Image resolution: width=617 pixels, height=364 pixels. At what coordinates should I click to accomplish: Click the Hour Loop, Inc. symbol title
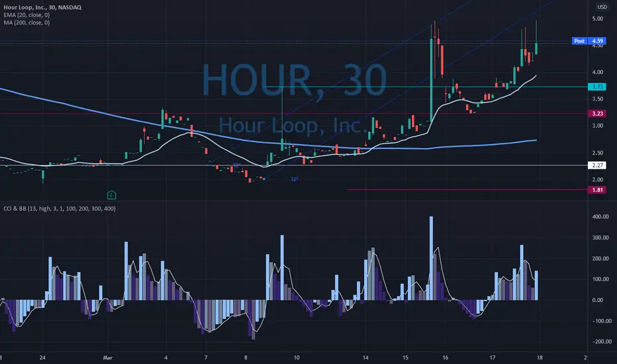pyautogui.click(x=42, y=7)
